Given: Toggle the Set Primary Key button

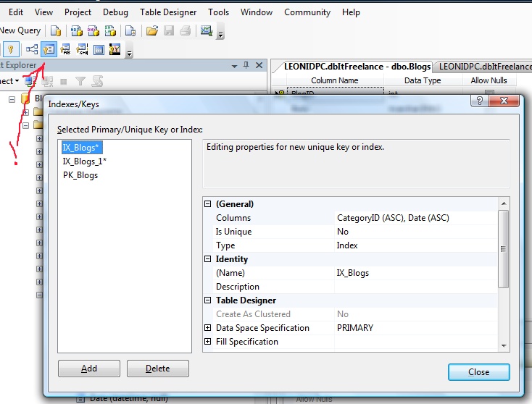Looking at the screenshot, I should 11,50.
